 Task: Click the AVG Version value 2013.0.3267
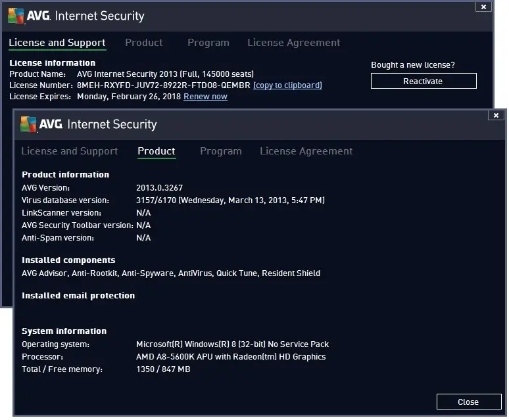[x=159, y=188]
